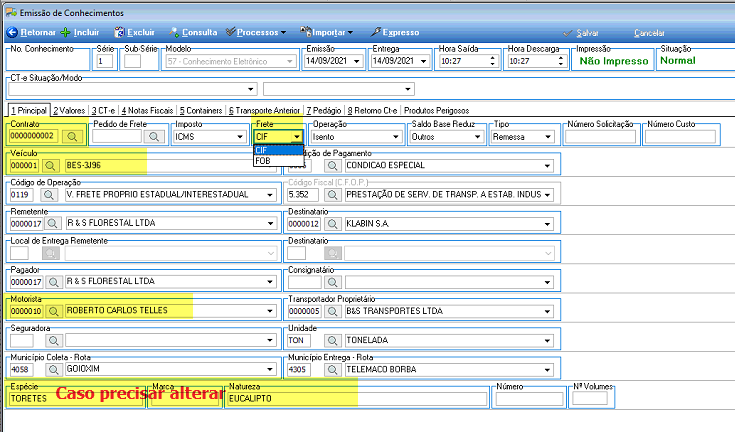Viewport: 735px width, 432px height.
Task: Select FOB in the Frete list
Action: [278, 161]
